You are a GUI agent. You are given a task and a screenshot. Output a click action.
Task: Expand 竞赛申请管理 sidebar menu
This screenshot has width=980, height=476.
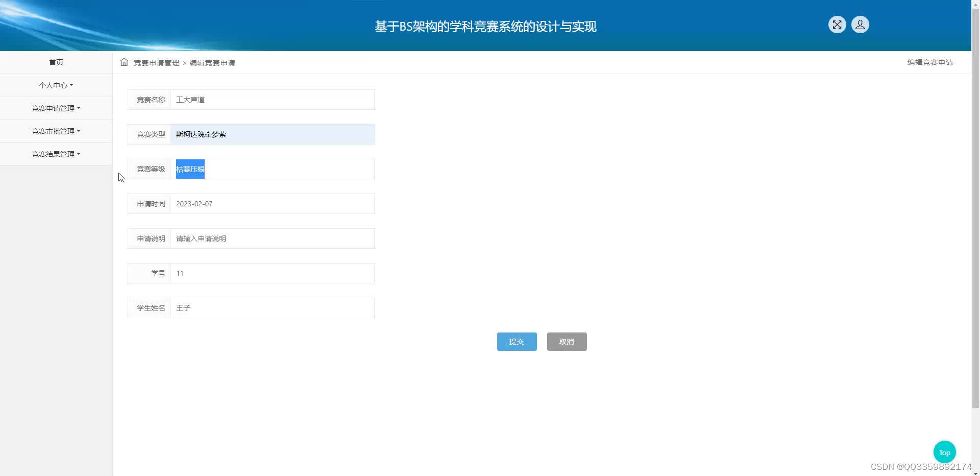(56, 108)
